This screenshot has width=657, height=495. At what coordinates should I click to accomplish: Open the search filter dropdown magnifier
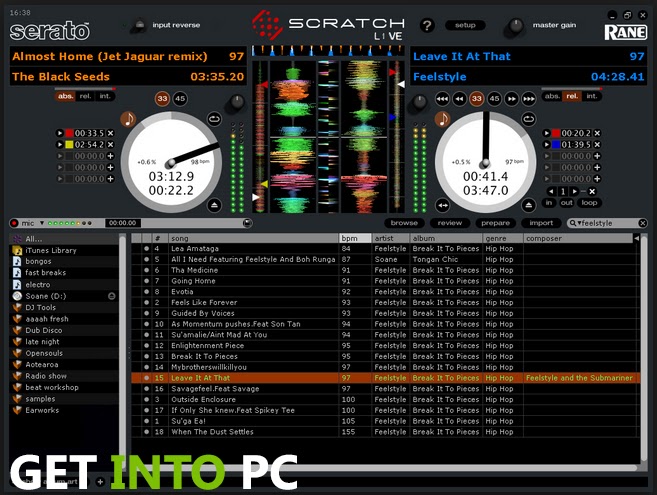[574, 223]
